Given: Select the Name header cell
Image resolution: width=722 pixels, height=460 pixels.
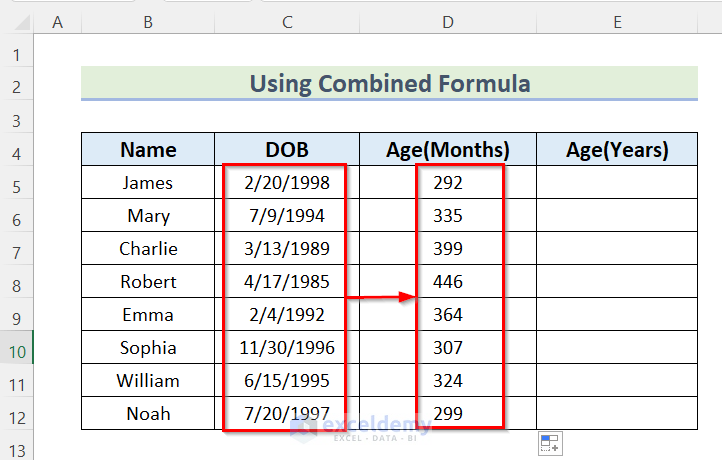Looking at the screenshot, I should pyautogui.click(x=148, y=150).
